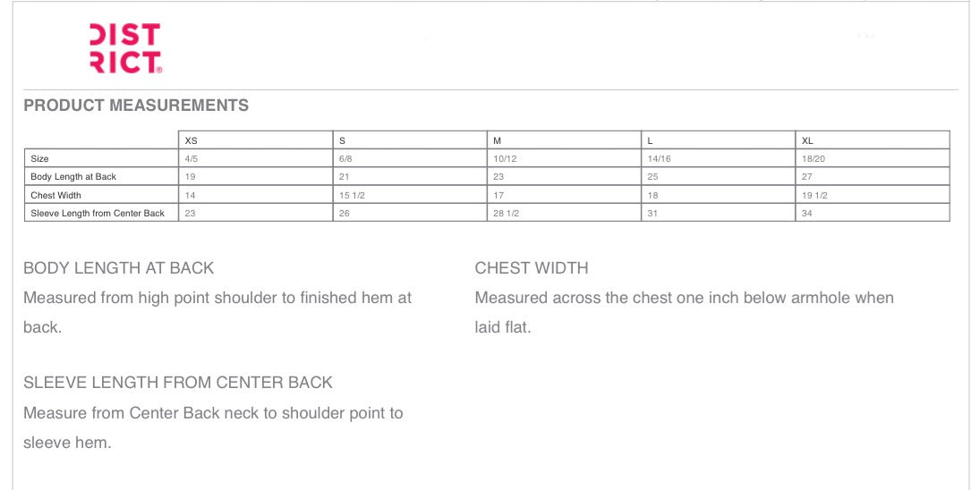Click the Product Measurements heading
This screenshot has height=490, width=980.
point(136,106)
